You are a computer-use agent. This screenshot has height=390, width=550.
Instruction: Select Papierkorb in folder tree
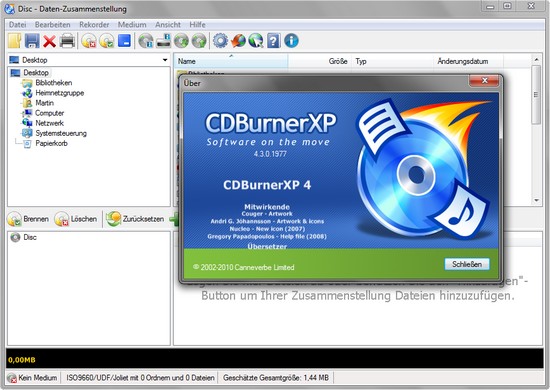pos(51,143)
